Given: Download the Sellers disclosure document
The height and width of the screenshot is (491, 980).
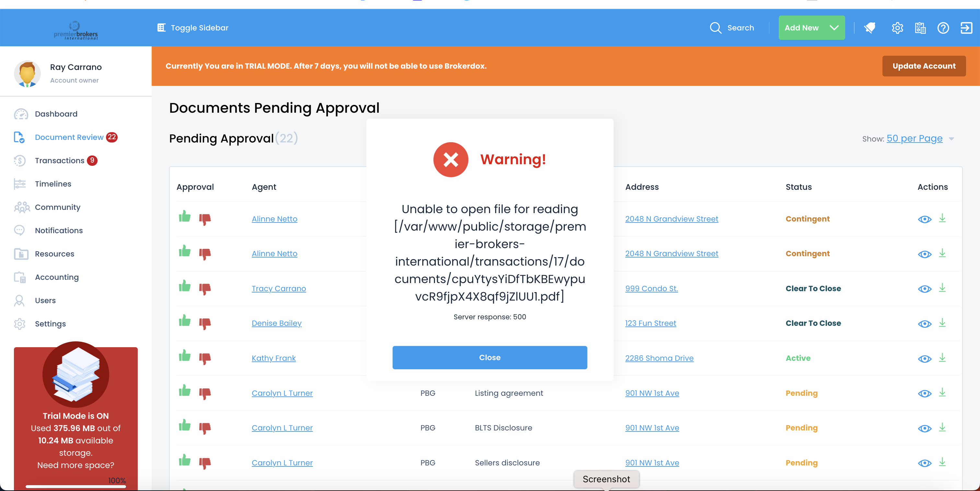Looking at the screenshot, I should click(942, 462).
